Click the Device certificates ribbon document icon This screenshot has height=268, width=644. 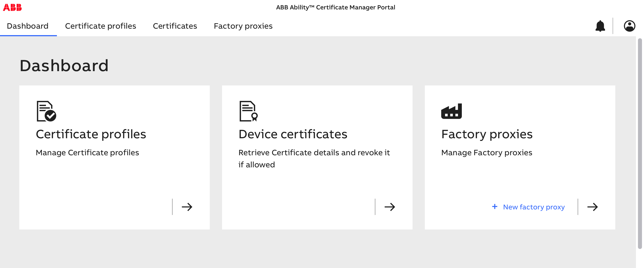pos(249,111)
